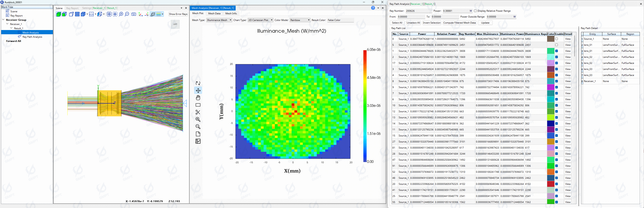Screen dimensions: 644x208
Task: Open the wireframe cube dropdown arrow
Action: point(104,14)
